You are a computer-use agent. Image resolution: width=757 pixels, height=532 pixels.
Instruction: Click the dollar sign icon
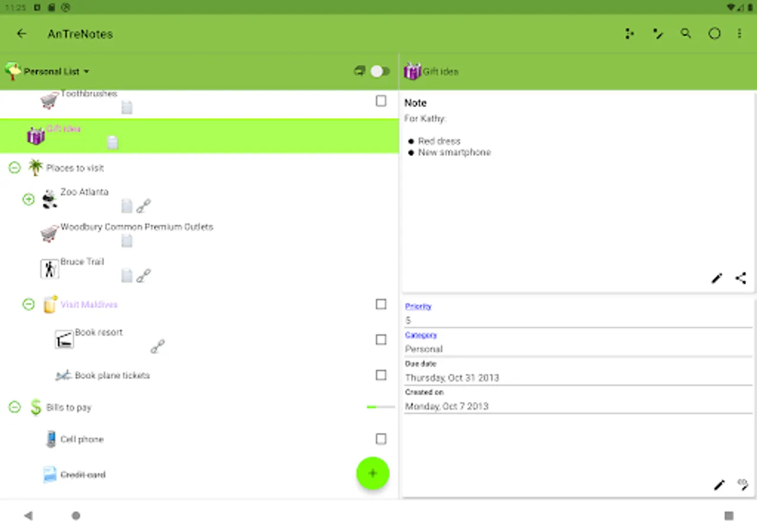tap(36, 407)
